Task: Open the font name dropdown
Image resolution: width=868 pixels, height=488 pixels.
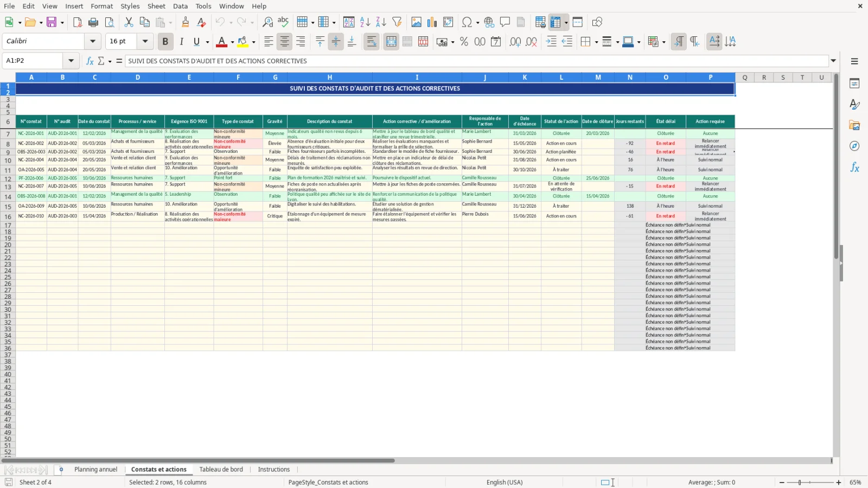Action: pos(93,41)
